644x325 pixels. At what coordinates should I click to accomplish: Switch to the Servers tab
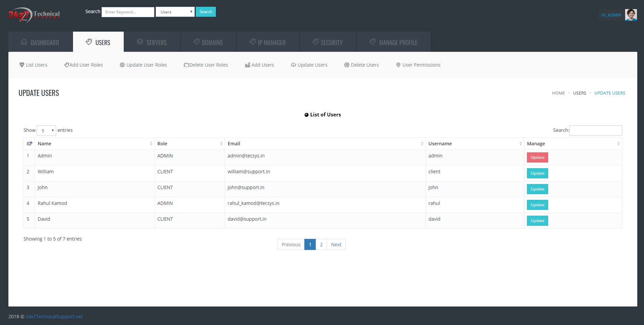coord(152,42)
